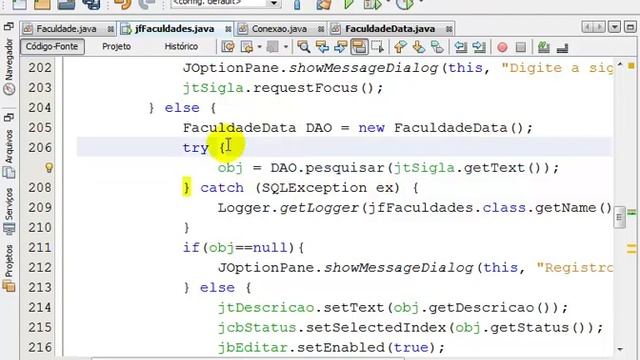Open the Forward history dropdown arrow
This screenshot has width=640, height=360.
[x=286, y=47]
